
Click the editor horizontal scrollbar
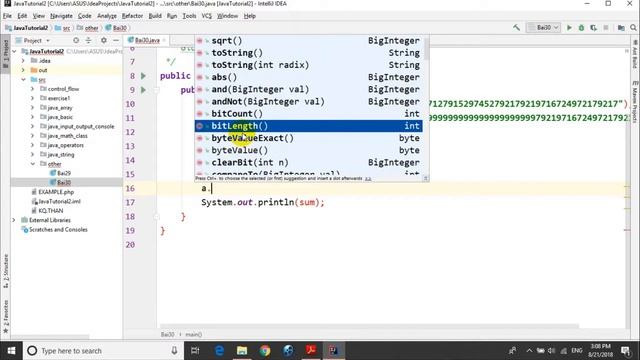pyautogui.click(x=369, y=326)
